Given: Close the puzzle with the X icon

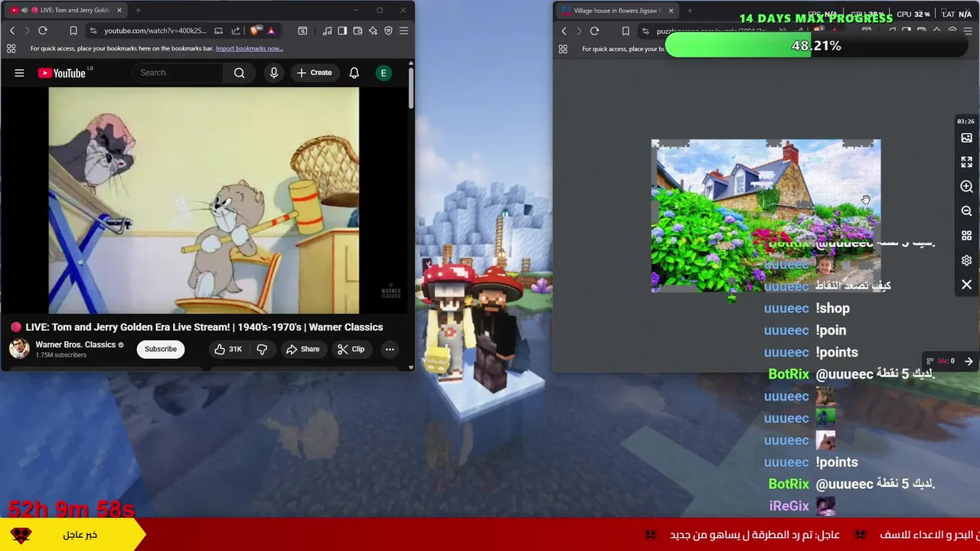Looking at the screenshot, I should 966,285.
